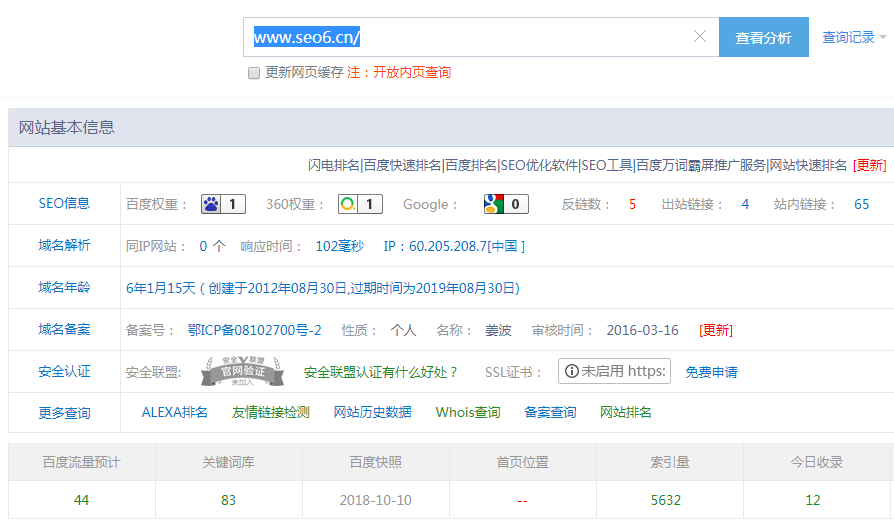Image resolution: width=894 pixels, height=526 pixels.
Task: Click the www.seo6.cn URL input field
Action: [470, 37]
